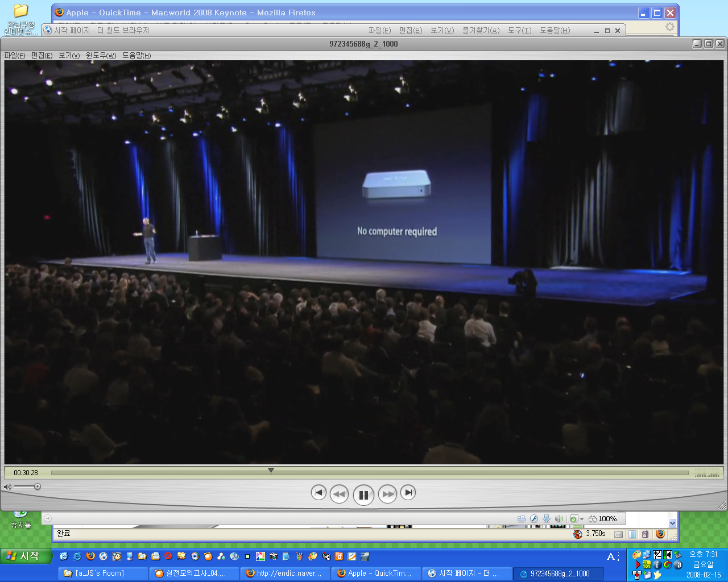Open the 도움말(H) menu in QuickTime player

(x=136, y=55)
